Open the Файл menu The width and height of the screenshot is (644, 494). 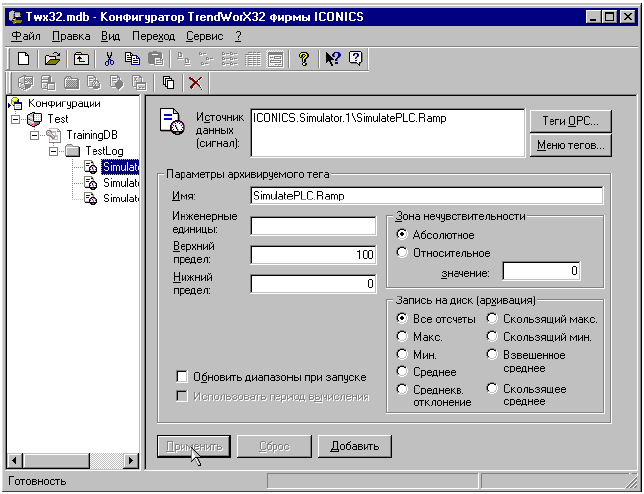pyautogui.click(x=25, y=36)
